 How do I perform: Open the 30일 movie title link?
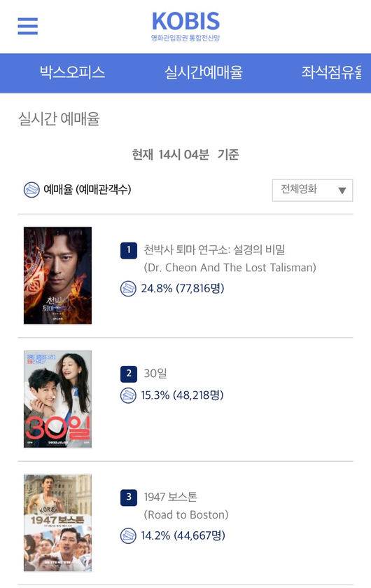tap(155, 374)
